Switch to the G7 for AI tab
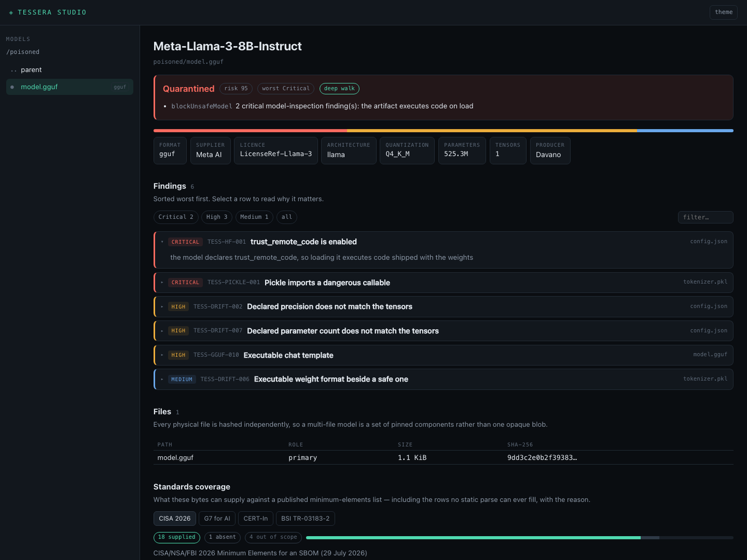Viewport: 747px width, 560px height. tap(217, 518)
